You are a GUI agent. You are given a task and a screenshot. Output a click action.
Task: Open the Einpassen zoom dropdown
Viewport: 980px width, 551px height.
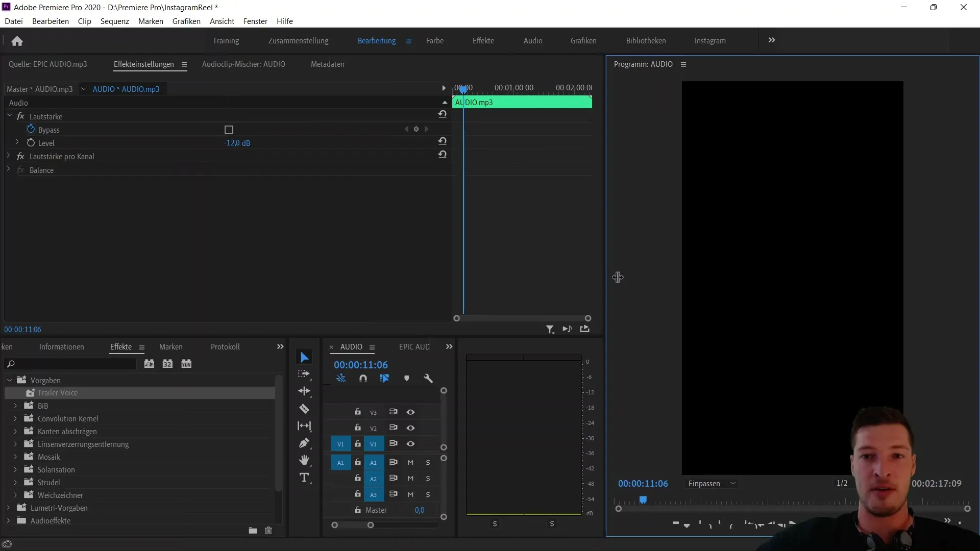click(x=712, y=484)
